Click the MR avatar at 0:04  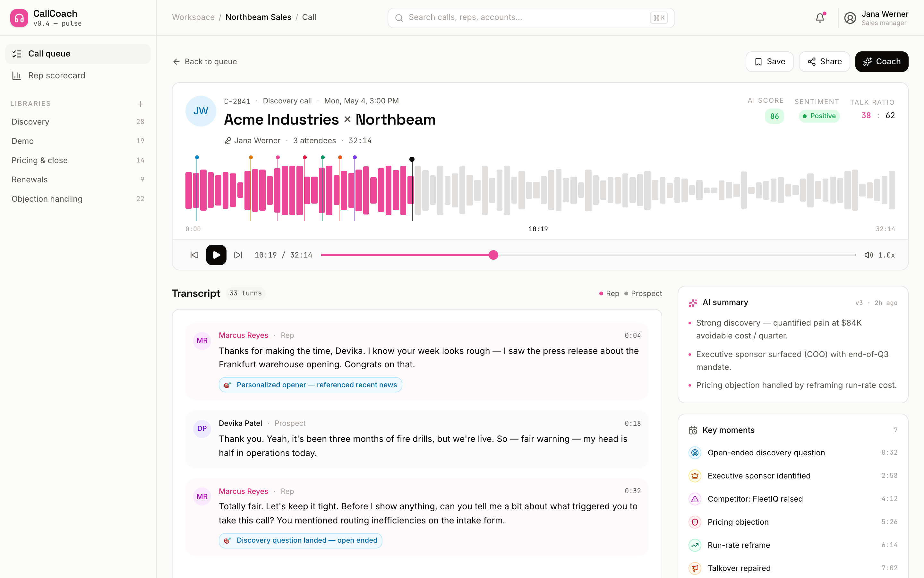click(x=202, y=341)
